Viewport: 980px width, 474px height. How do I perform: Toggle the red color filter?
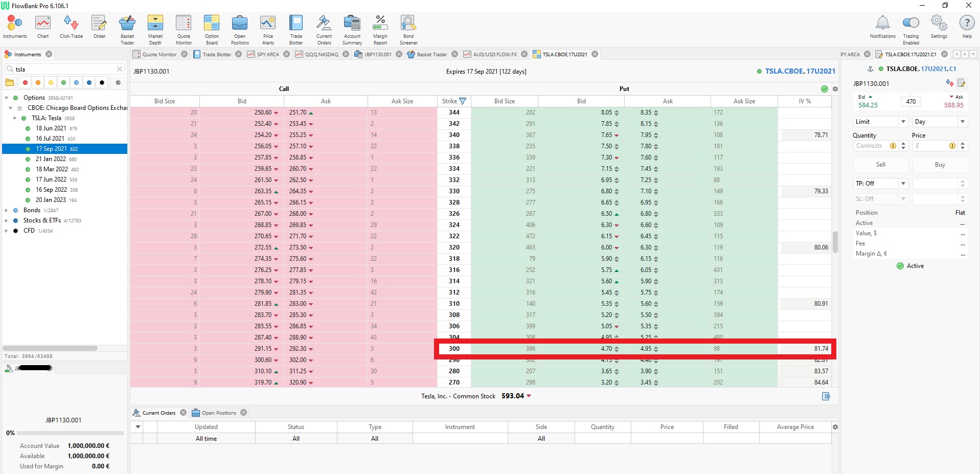(x=25, y=82)
